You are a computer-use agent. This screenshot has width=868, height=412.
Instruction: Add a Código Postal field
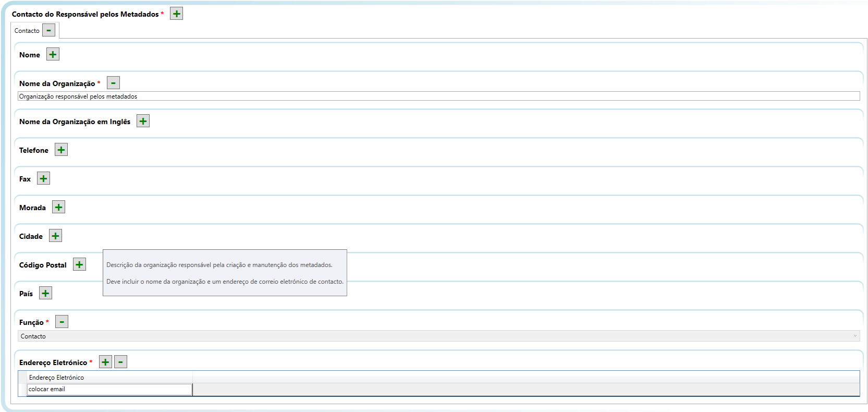(79, 264)
